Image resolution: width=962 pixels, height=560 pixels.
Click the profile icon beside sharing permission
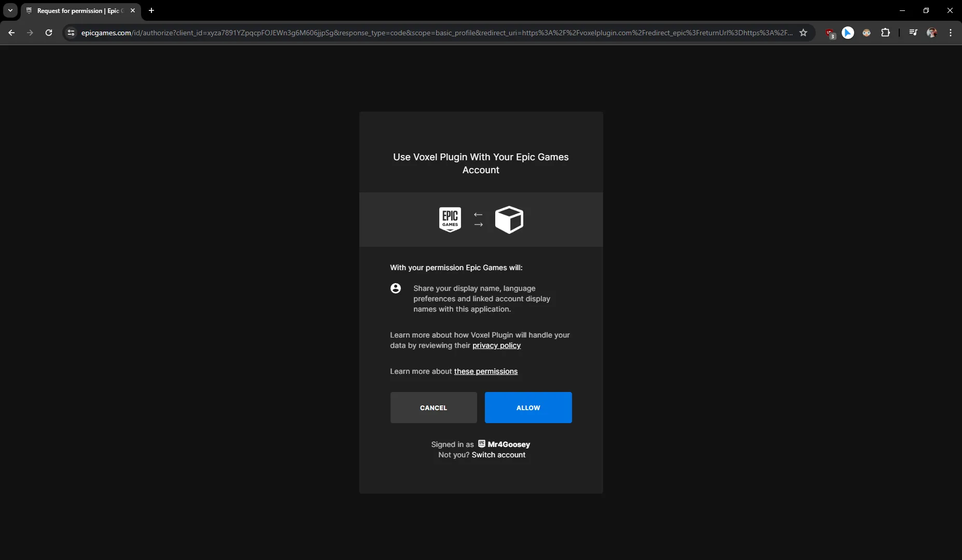pos(396,288)
